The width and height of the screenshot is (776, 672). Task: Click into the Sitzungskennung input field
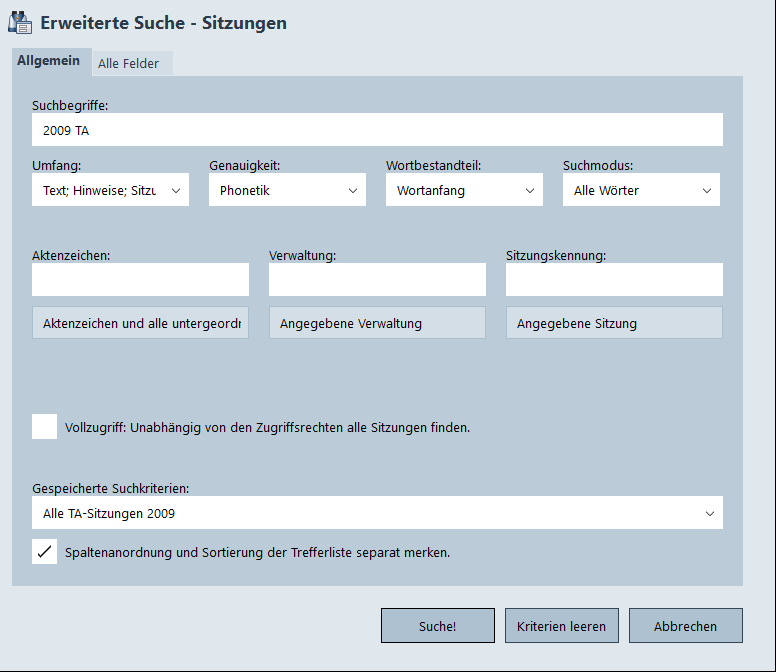point(614,280)
